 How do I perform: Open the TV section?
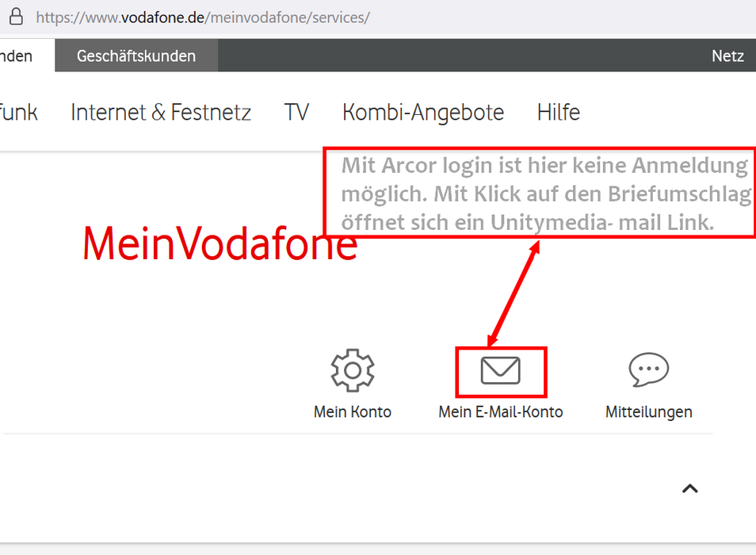[x=296, y=112]
